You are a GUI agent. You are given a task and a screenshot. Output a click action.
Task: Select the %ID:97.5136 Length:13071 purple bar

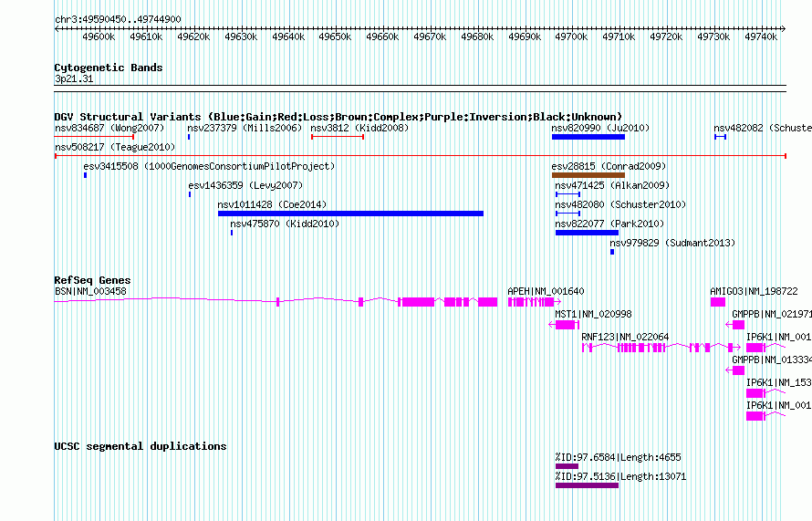point(588,485)
